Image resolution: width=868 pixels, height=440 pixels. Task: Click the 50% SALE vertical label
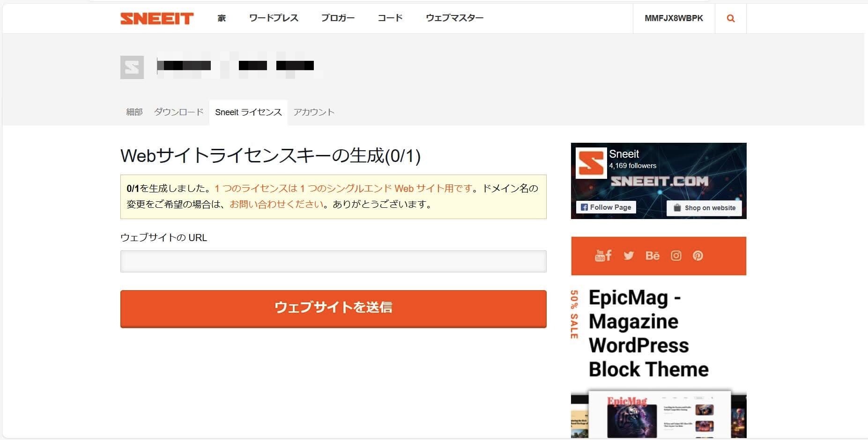574,315
